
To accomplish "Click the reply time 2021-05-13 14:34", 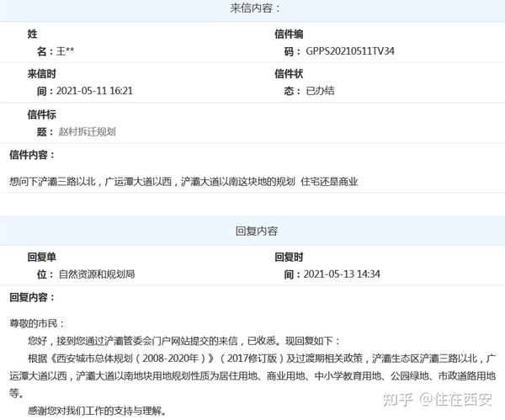I will pyautogui.click(x=342, y=274).
